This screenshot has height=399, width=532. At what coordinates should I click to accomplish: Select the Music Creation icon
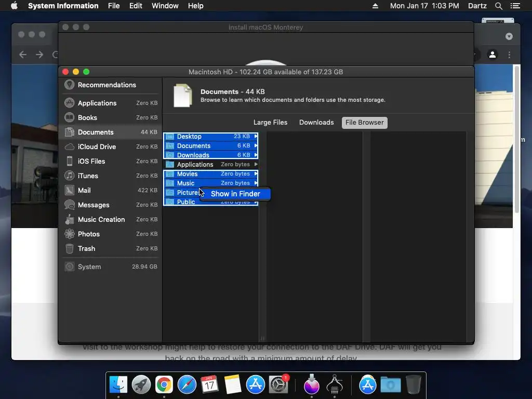[69, 220]
